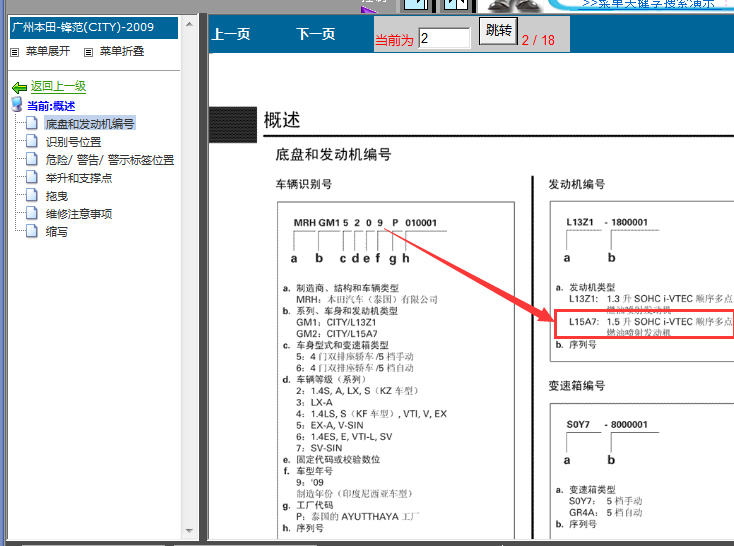The height and width of the screenshot is (546, 734).
Task: Open 维修注意事项 entry
Action: [79, 214]
